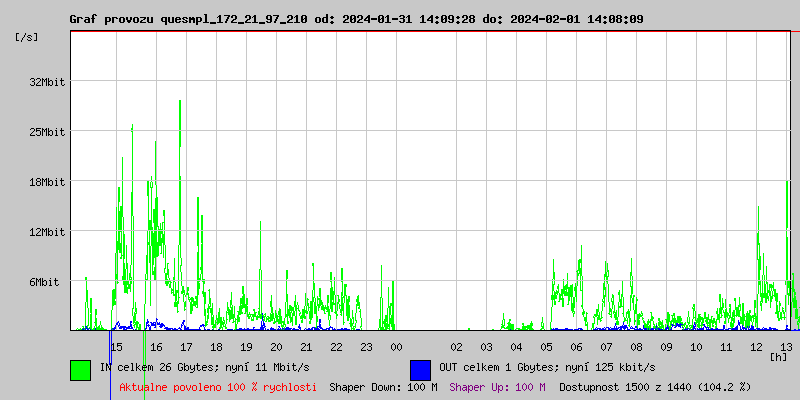
Task: Click the blue OUT legend swatch
Action: click(x=420, y=369)
